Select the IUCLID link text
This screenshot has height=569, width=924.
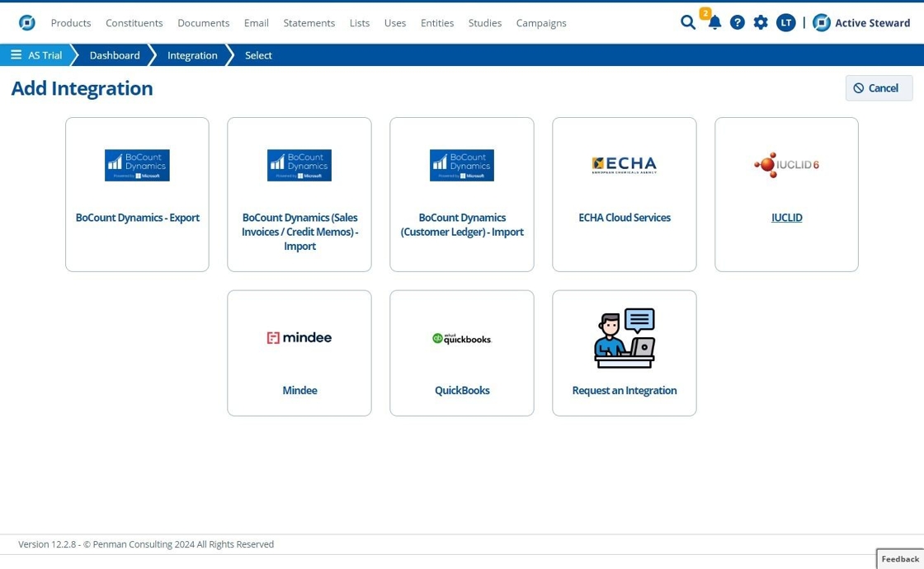click(787, 218)
